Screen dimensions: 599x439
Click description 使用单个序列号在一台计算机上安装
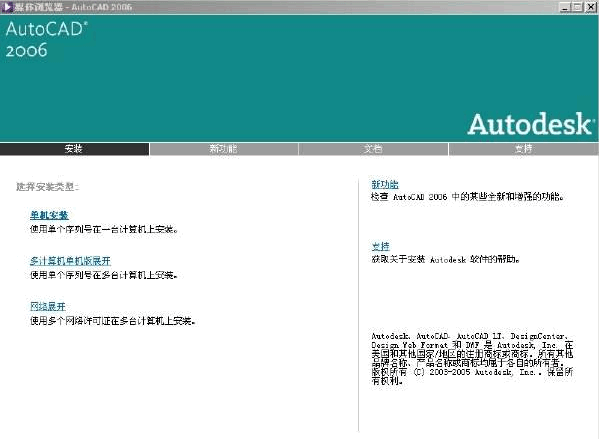click(104, 229)
